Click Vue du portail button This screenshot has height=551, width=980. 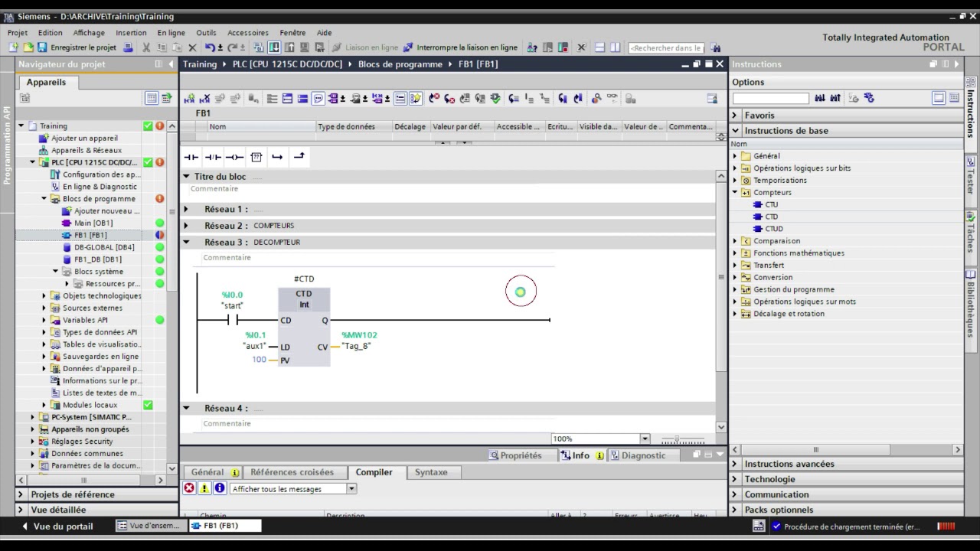point(57,526)
